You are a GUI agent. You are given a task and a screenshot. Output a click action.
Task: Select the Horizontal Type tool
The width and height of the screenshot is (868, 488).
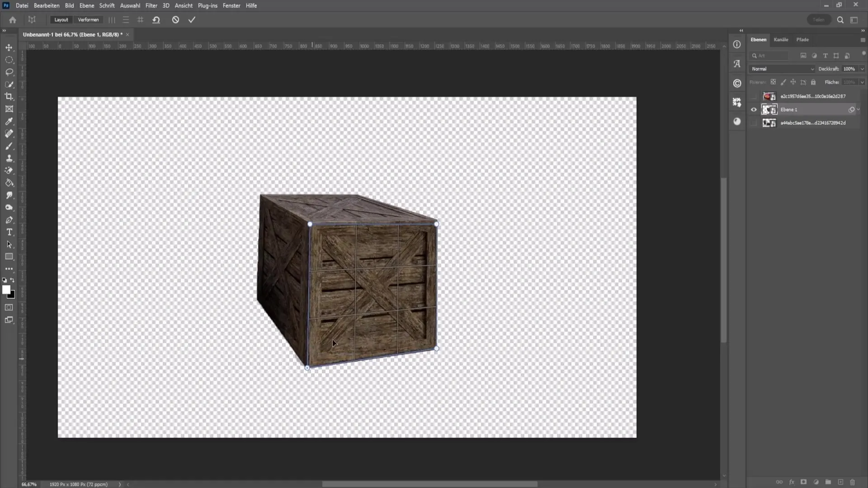tap(9, 232)
